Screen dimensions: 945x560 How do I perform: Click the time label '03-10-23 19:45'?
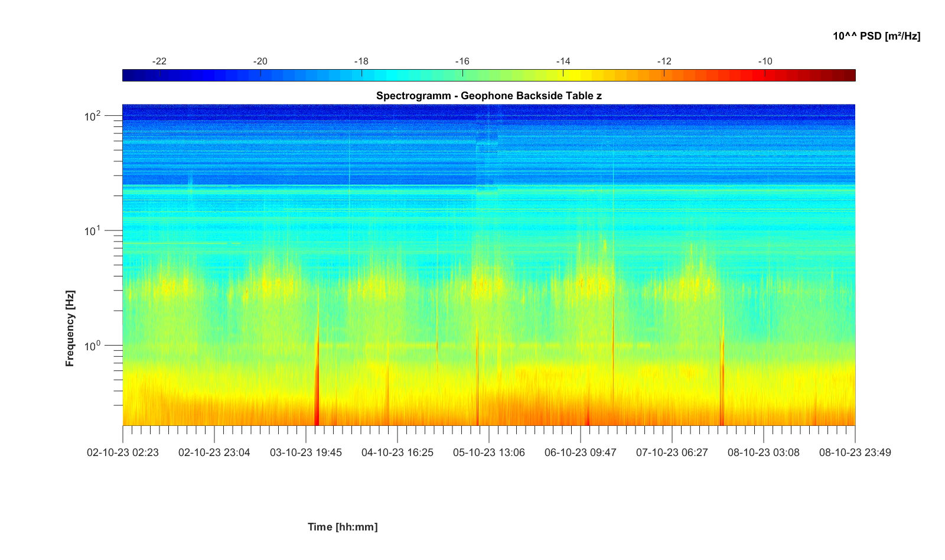pyautogui.click(x=306, y=452)
